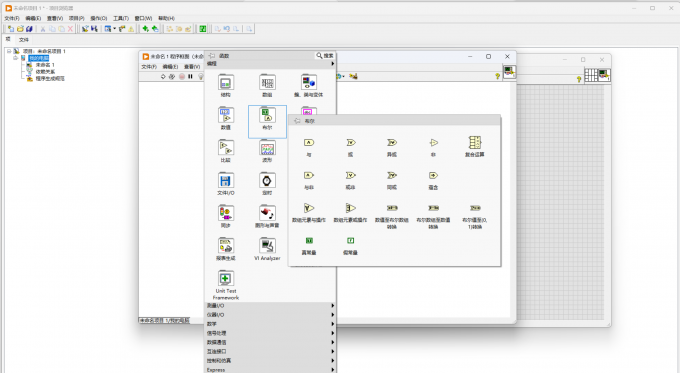Click Search (搜索) in Functions palette
Viewport: 680px width, 373px height.
(x=325, y=56)
